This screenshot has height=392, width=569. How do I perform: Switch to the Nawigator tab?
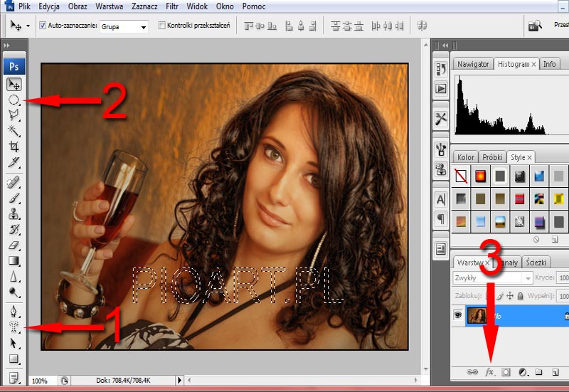tap(473, 64)
